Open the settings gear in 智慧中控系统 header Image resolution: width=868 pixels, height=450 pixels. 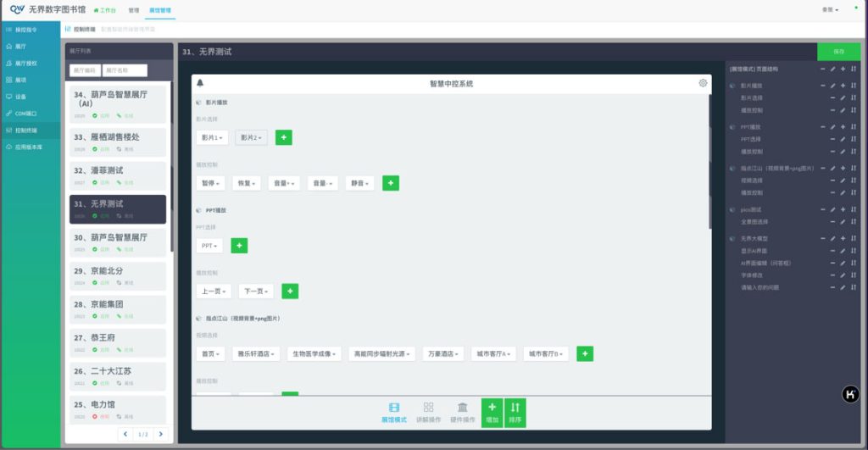tap(703, 83)
